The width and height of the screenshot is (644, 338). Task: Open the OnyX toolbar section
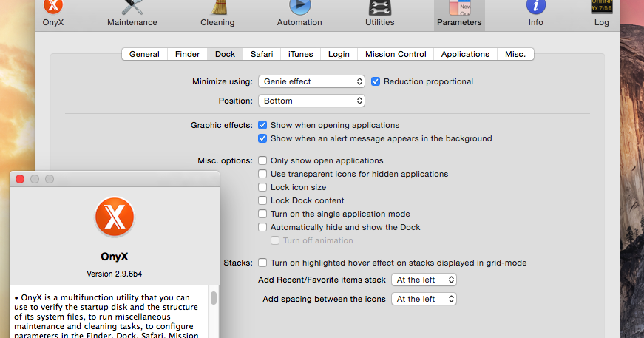click(53, 14)
